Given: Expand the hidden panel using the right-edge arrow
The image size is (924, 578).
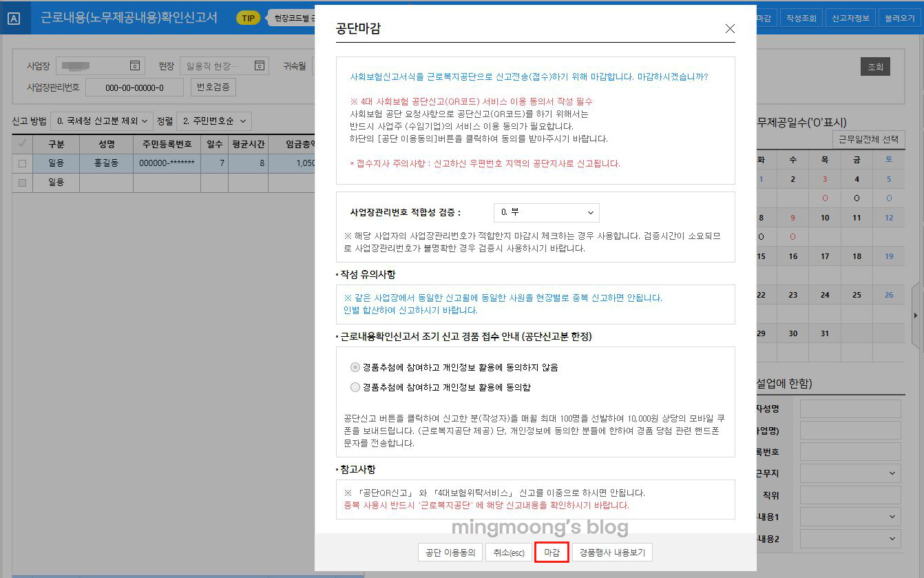Looking at the screenshot, I should [916, 314].
